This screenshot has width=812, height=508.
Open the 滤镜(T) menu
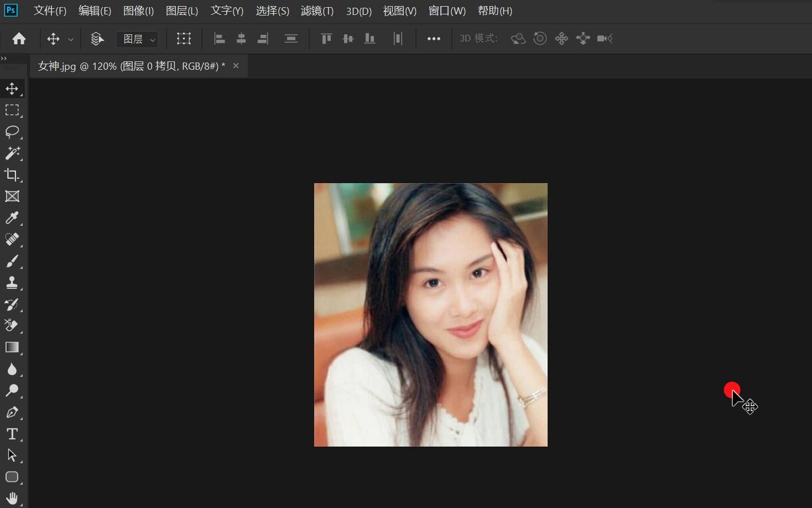tap(317, 11)
